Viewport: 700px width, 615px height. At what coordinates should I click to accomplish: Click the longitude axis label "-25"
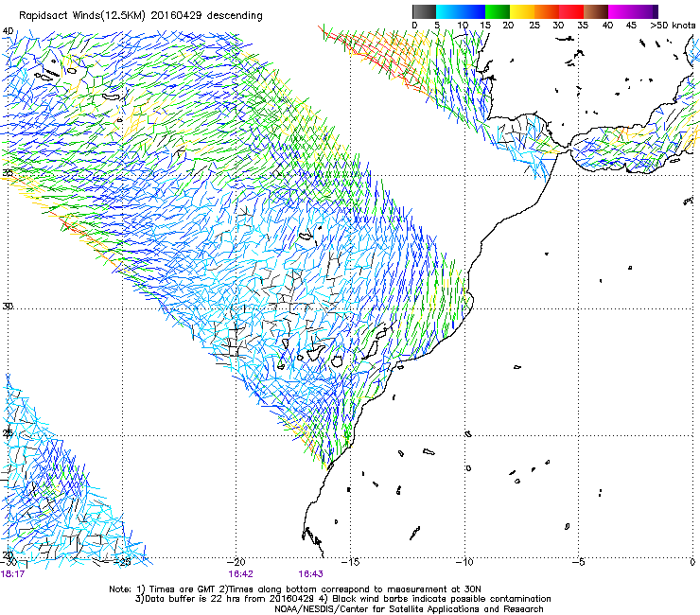[x=122, y=562]
